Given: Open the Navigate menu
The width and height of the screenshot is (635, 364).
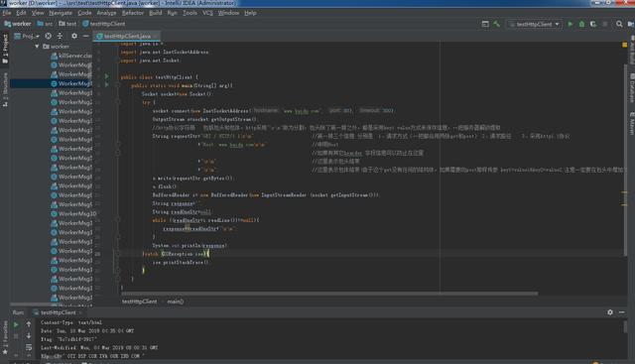Looking at the screenshot, I should point(61,13).
